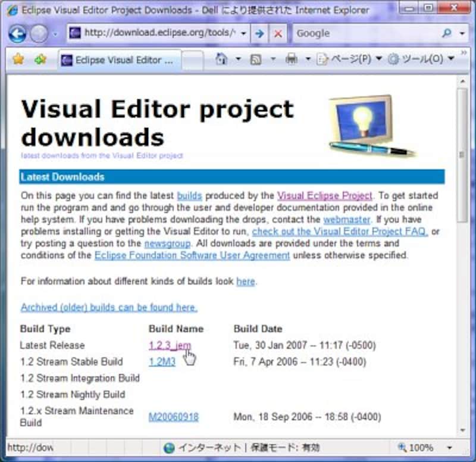Screen dimensions: 476x462
Task: Follow the 'builds' link
Action: [x=189, y=196]
